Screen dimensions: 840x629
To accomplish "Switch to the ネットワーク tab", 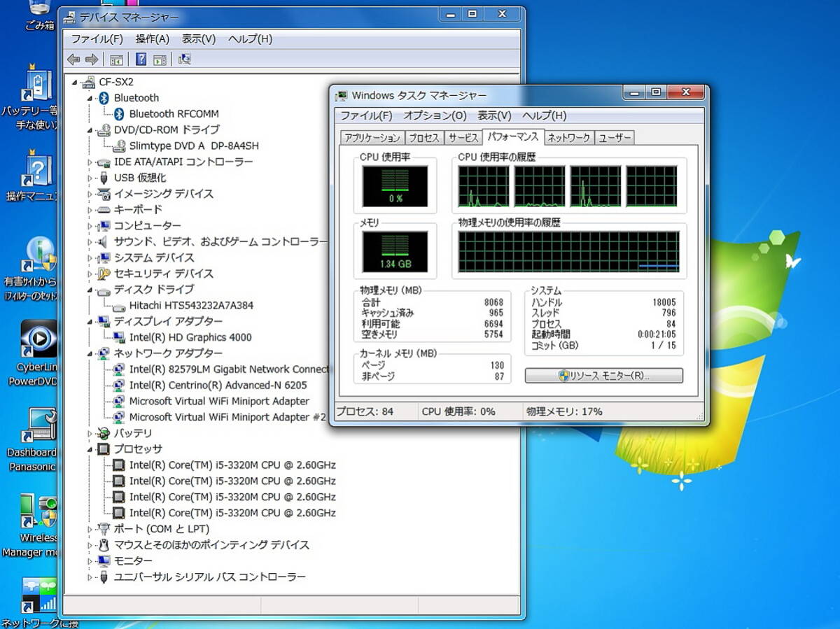I will point(568,138).
